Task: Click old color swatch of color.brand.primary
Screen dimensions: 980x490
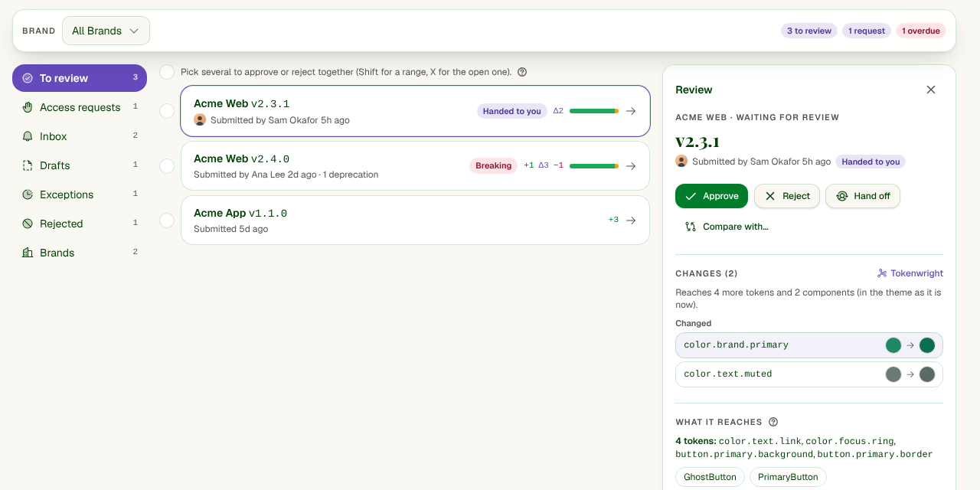Action: (893, 345)
